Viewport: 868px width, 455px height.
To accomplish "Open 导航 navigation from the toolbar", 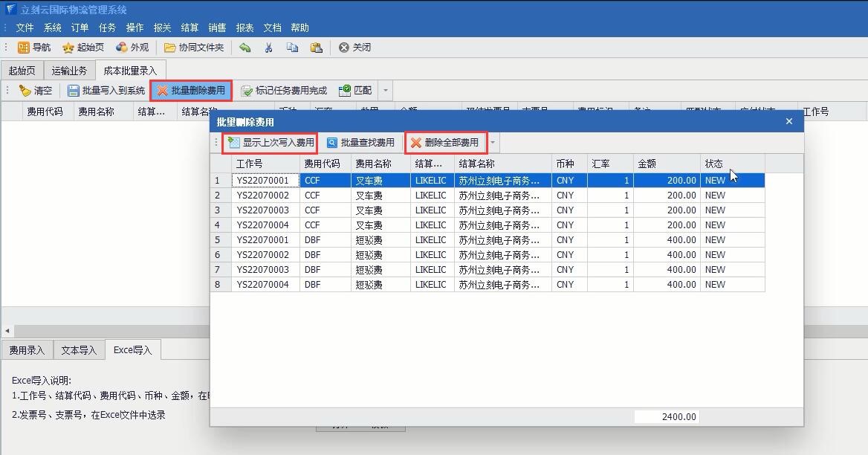I will coord(34,48).
